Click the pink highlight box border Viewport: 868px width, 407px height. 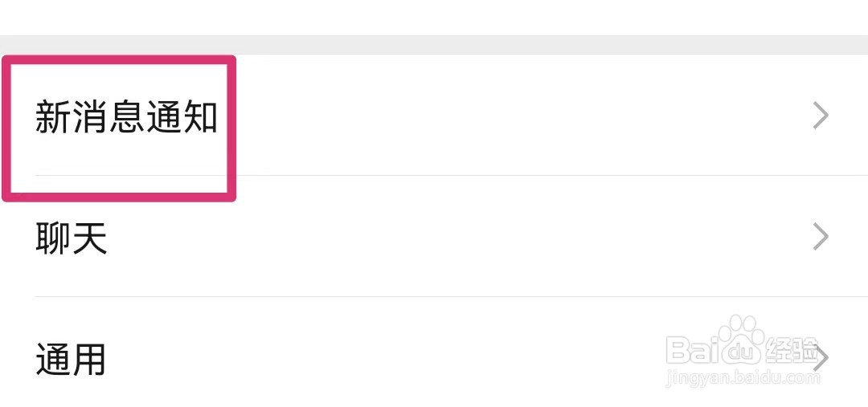tap(119, 59)
